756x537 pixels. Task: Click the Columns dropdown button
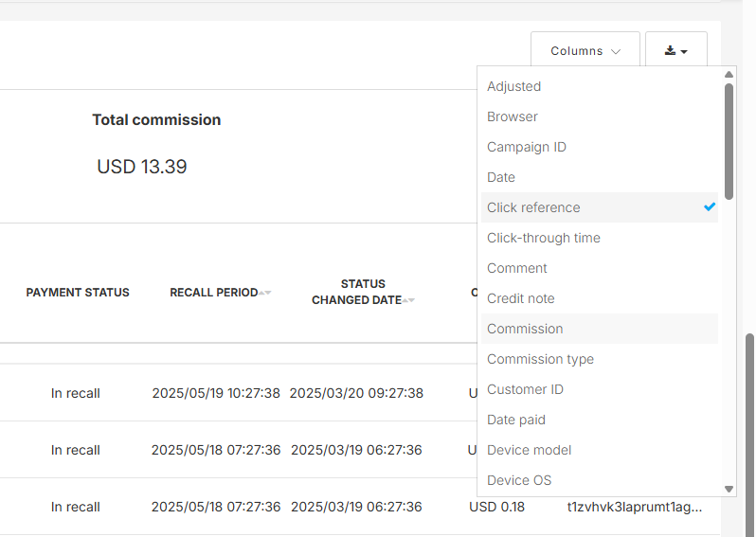pos(585,51)
